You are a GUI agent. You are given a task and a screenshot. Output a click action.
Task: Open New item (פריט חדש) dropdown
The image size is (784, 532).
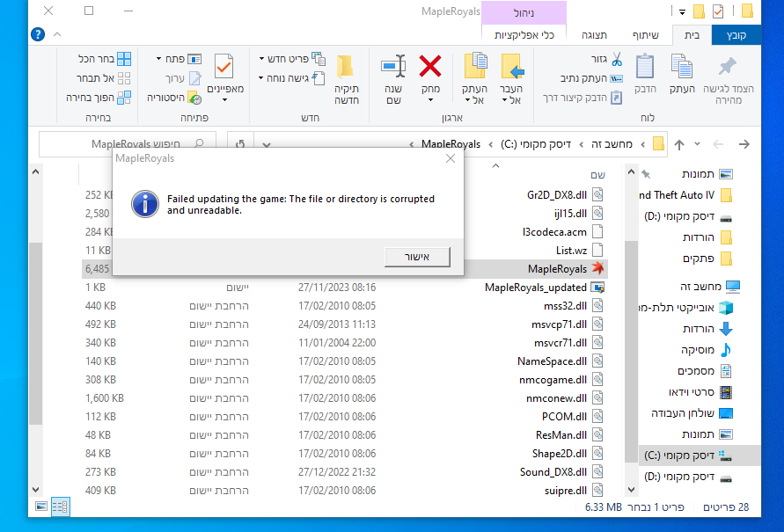[291, 59]
